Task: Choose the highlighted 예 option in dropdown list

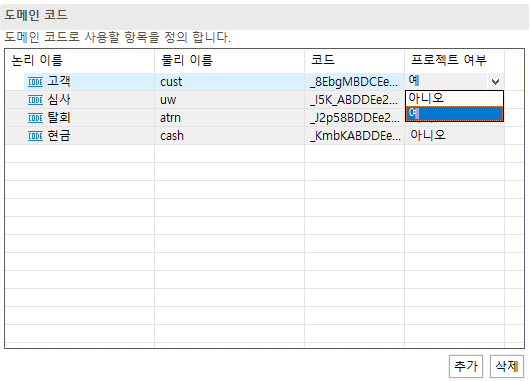Action: click(454, 113)
